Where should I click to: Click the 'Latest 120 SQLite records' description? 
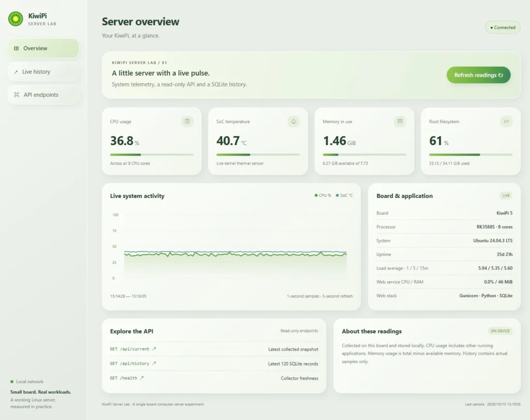click(293, 364)
